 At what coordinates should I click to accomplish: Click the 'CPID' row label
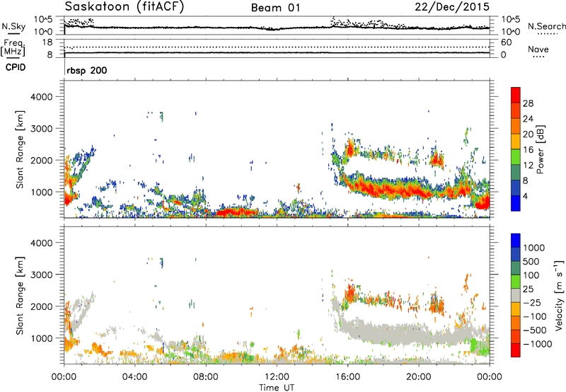(16, 67)
